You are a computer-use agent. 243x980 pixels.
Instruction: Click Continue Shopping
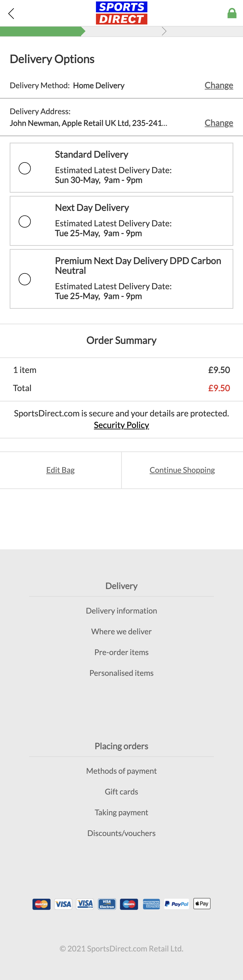click(x=182, y=470)
